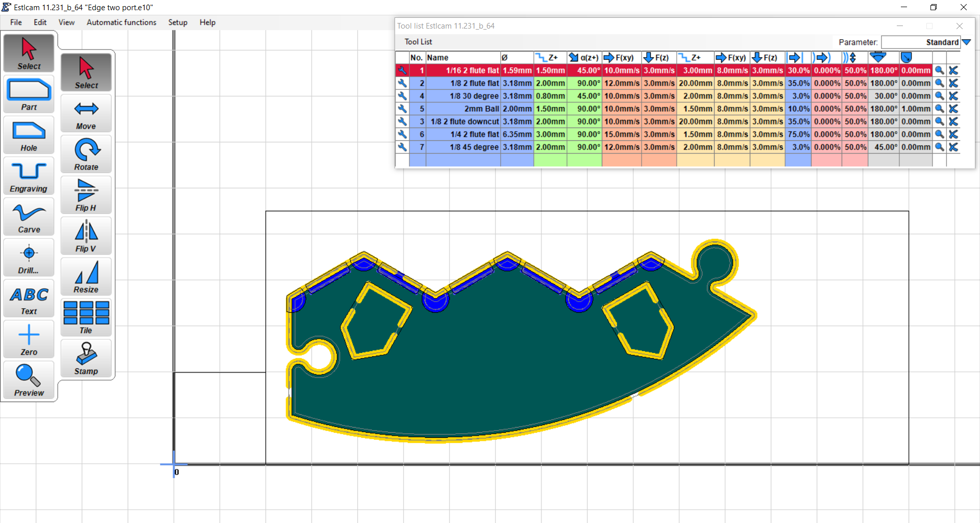Click the 75.0% stepover cell
This screenshot has width=980, height=523.
pos(798,134)
